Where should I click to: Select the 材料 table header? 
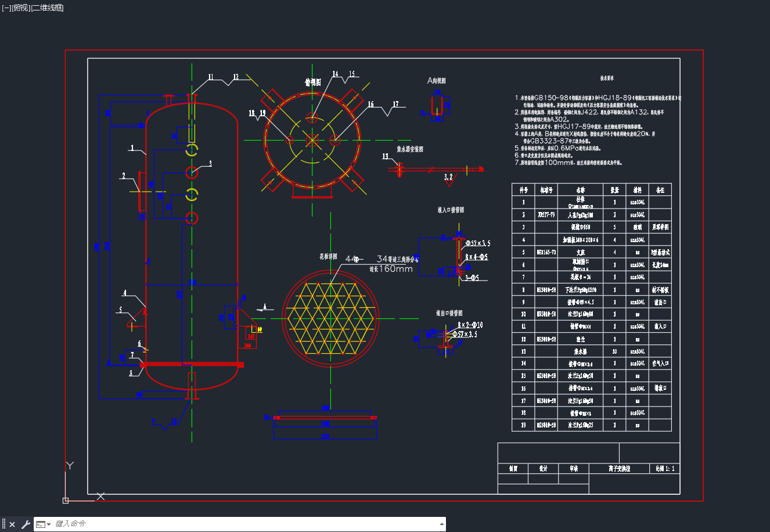click(x=637, y=190)
